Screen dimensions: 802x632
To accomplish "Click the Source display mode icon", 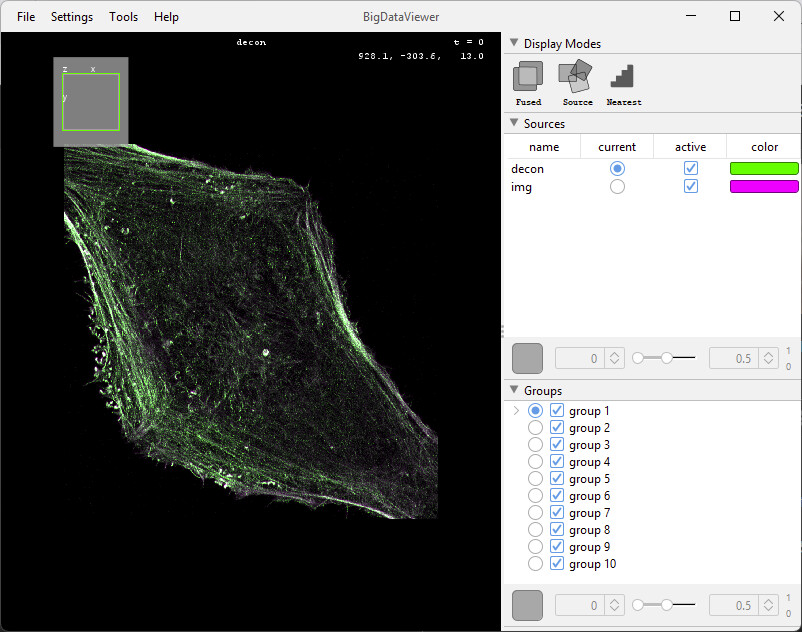I will (x=577, y=78).
